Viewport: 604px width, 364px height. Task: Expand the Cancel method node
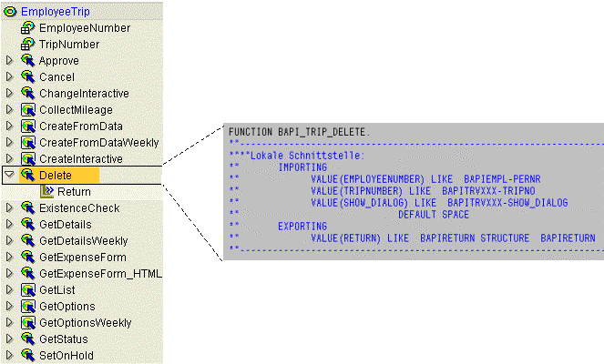9,77
